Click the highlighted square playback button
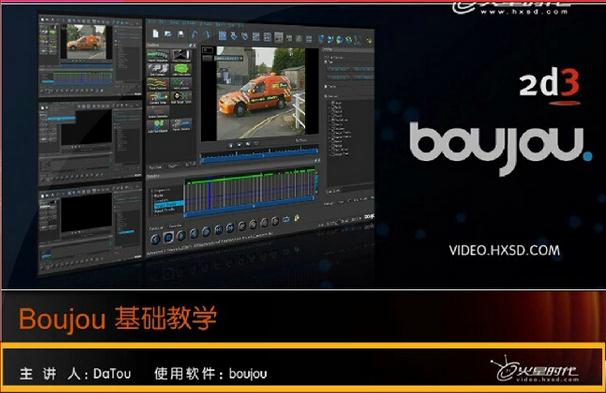606x393 pixels. (x=168, y=237)
